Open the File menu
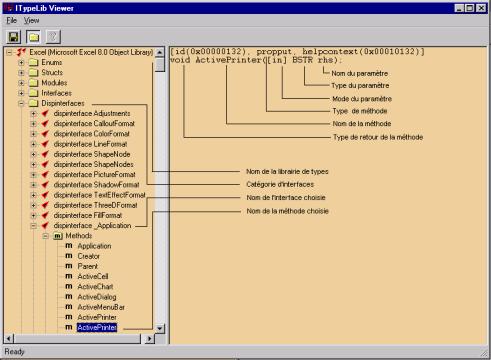 [x=11, y=21]
